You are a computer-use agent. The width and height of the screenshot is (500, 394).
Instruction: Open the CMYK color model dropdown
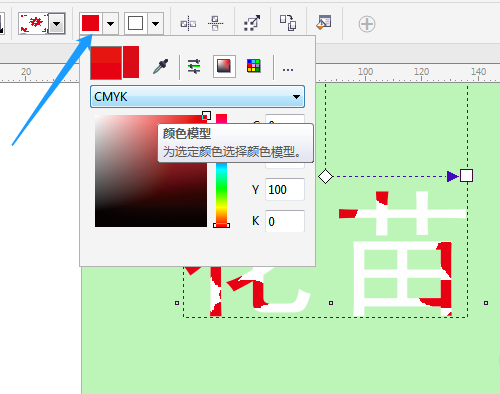point(197,97)
